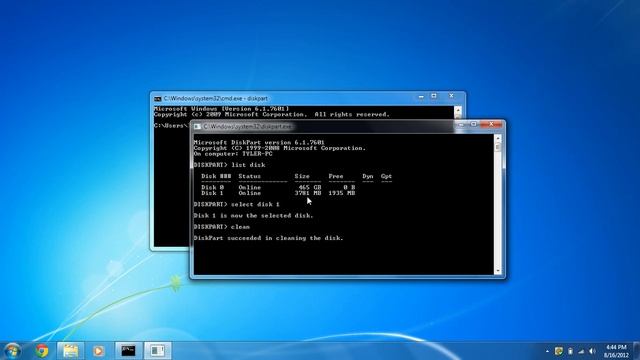Viewport: 640px width, 360px height.
Task: Open the volume speaker tray icon
Action: point(592,351)
